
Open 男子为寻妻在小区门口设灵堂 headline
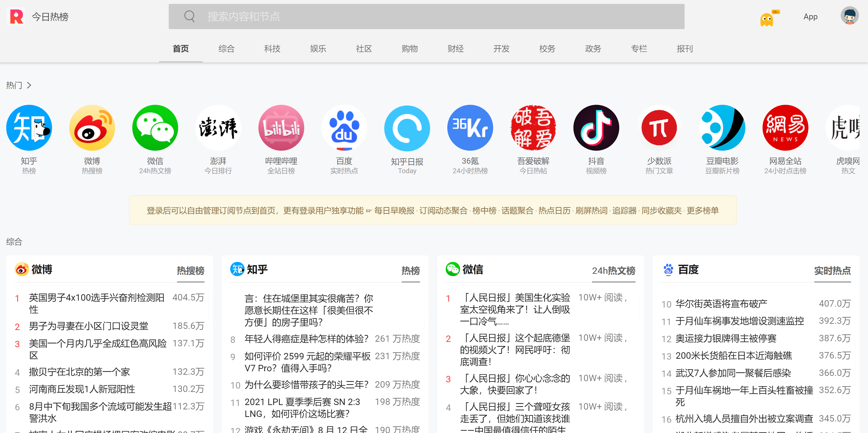pos(89,326)
